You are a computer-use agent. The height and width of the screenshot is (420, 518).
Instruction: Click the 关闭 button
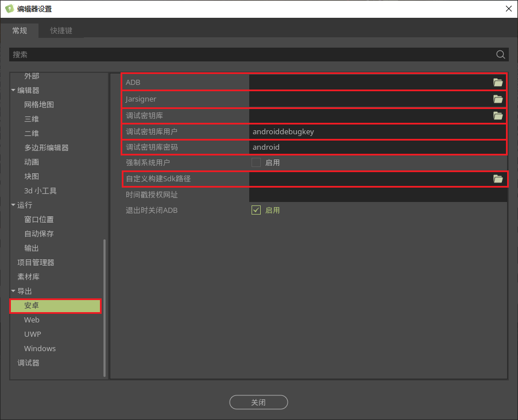258,402
